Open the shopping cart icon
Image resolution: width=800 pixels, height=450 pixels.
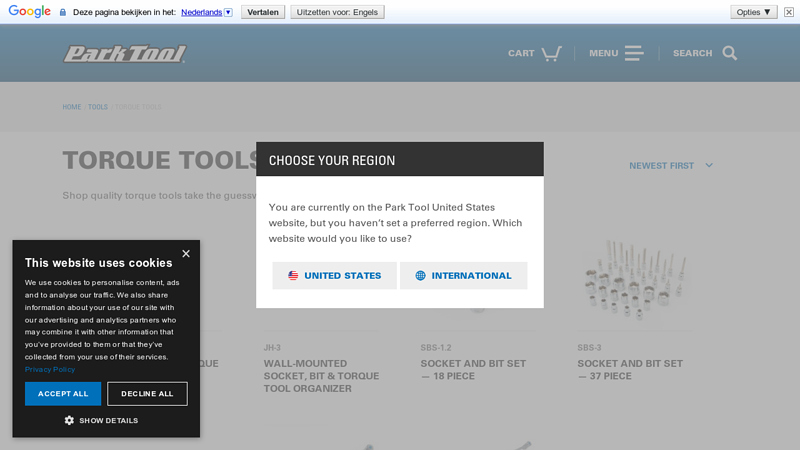click(x=551, y=53)
